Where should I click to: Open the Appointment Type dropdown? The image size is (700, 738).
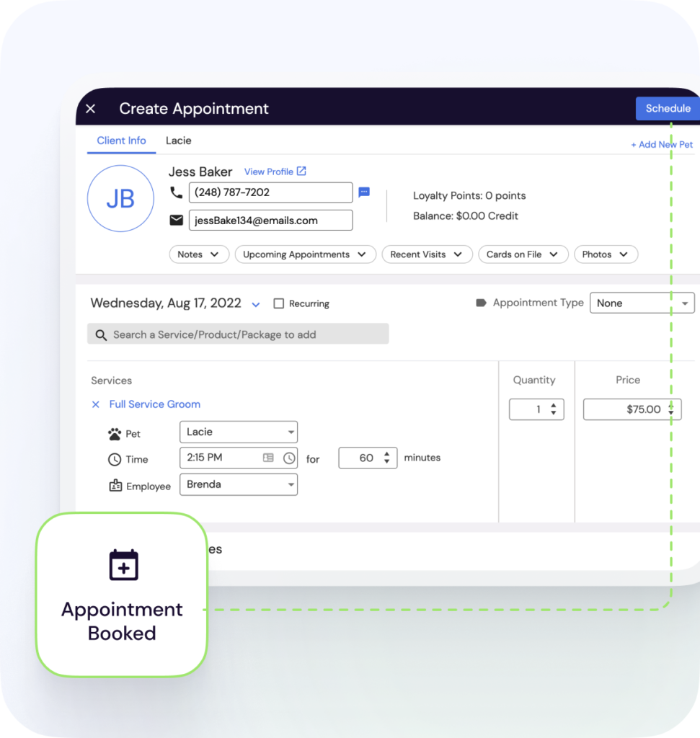click(642, 303)
